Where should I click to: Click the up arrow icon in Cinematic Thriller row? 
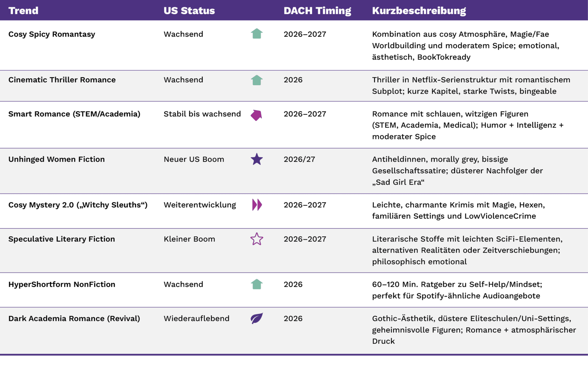257,80
